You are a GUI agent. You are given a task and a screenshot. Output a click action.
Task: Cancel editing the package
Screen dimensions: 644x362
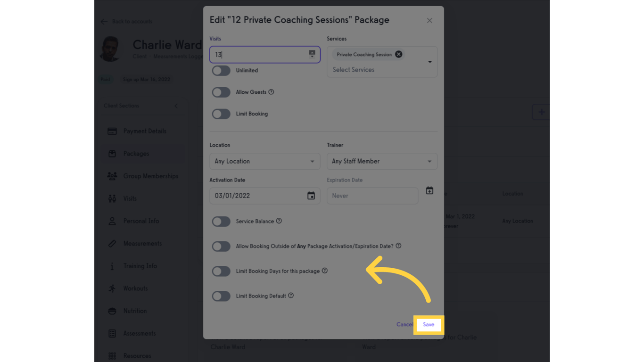point(405,325)
